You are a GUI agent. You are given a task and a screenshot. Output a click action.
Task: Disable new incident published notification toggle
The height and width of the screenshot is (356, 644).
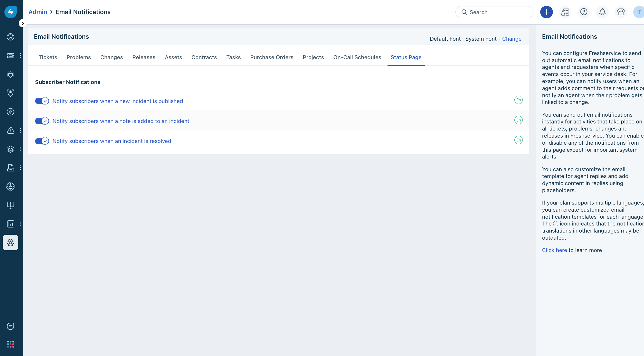point(42,101)
